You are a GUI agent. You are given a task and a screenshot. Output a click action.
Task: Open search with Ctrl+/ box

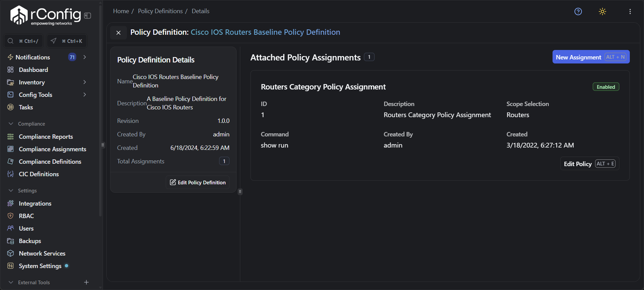pos(23,41)
